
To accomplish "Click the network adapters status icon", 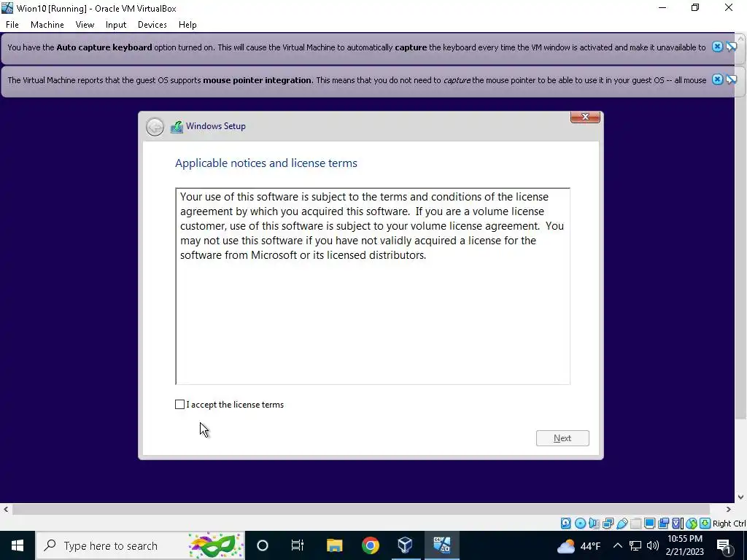I will [x=608, y=524].
